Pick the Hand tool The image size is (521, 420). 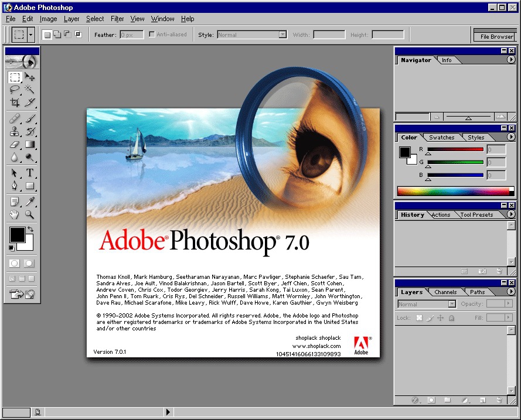pos(15,215)
